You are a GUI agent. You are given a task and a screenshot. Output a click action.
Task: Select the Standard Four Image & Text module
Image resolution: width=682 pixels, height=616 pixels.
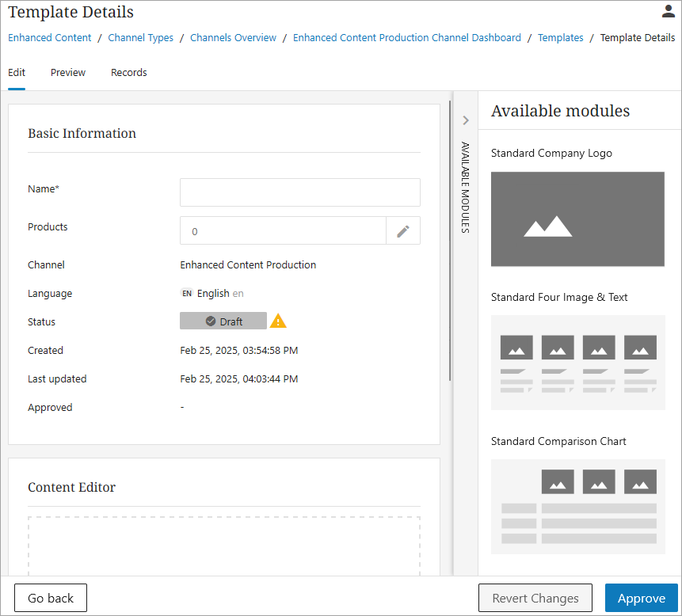coord(578,363)
